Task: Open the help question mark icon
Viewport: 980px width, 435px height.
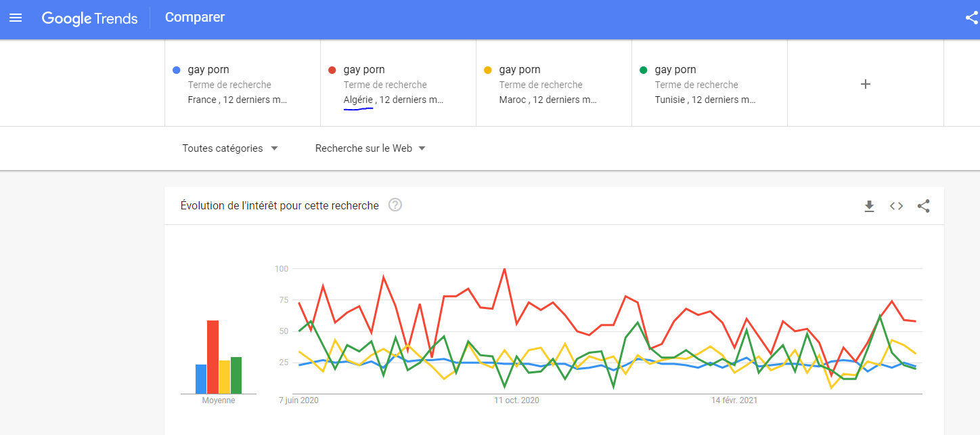Action: pos(395,205)
